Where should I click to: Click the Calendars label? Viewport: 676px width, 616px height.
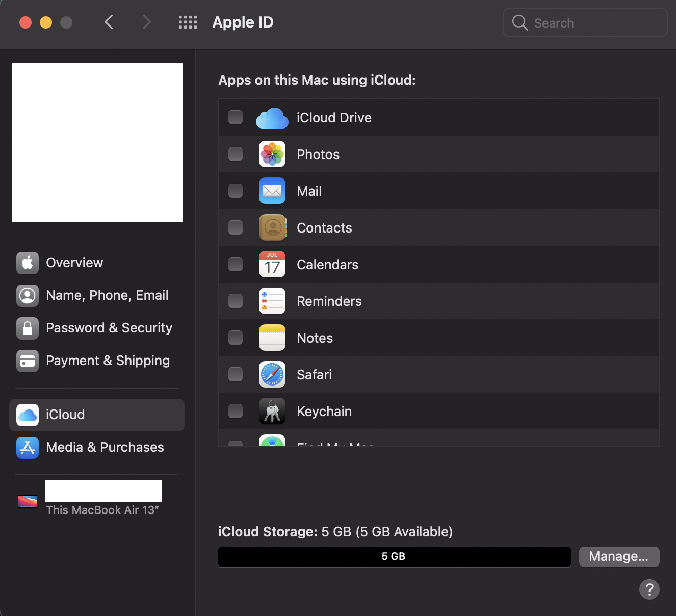click(327, 265)
